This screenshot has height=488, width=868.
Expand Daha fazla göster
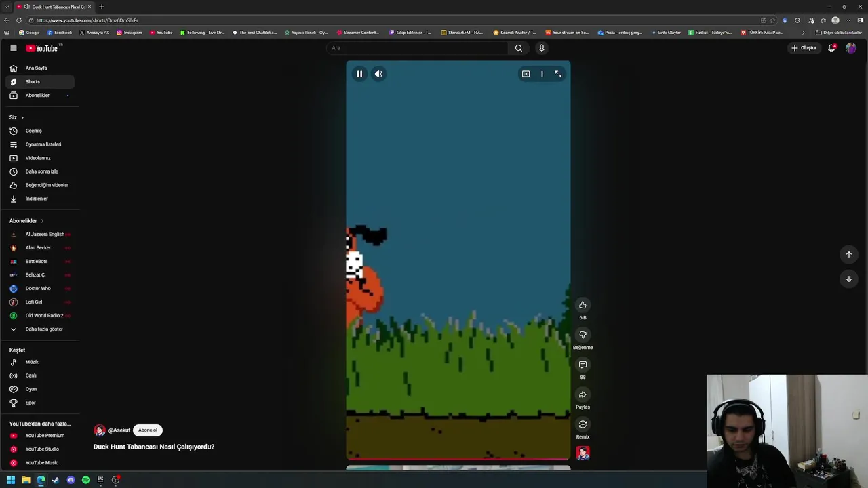coord(40,329)
